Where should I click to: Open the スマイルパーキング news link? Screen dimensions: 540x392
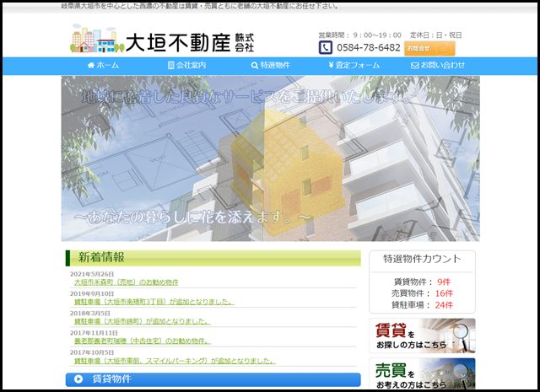click(x=175, y=361)
